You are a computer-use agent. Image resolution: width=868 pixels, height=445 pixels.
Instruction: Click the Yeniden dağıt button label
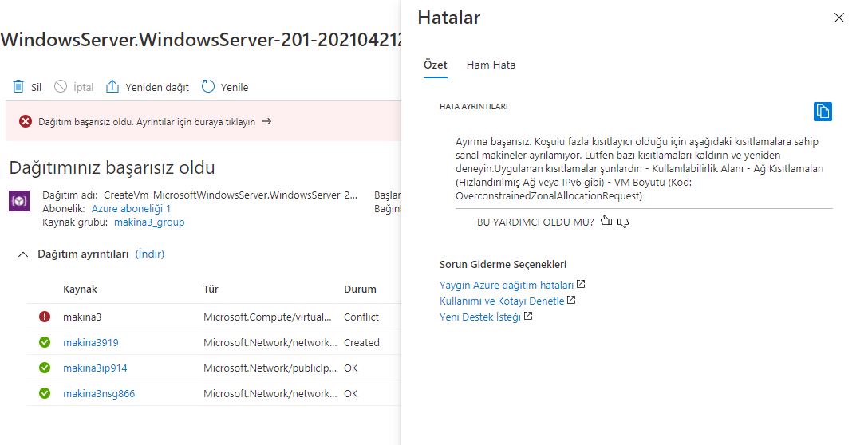(157, 87)
